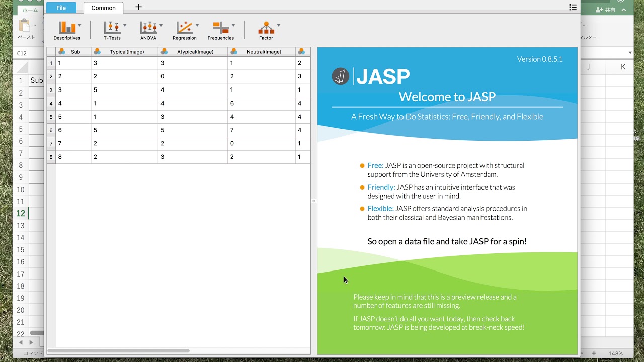Image resolution: width=644 pixels, height=362 pixels.
Task: Click Atypical(Image) cell in row 2
Action: (193, 76)
